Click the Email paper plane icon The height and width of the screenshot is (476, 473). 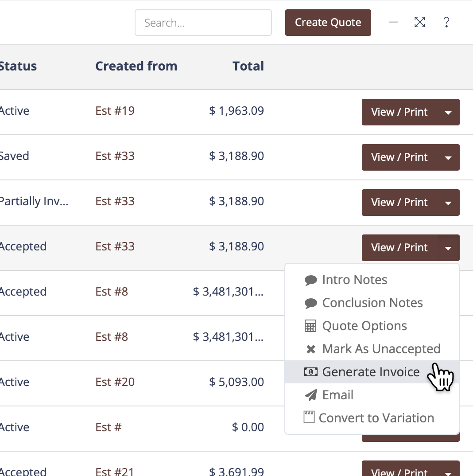click(311, 395)
